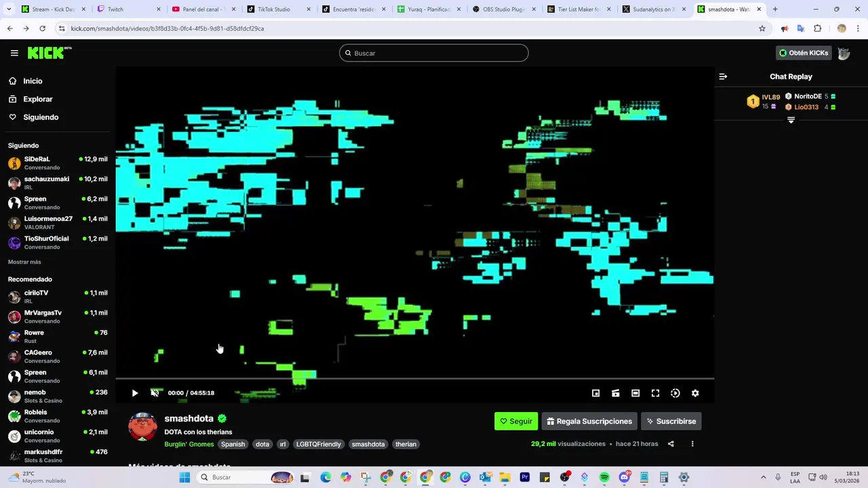Screen dimensions: 868x488
Task: Open Spotify from taskbar
Action: coord(604,477)
